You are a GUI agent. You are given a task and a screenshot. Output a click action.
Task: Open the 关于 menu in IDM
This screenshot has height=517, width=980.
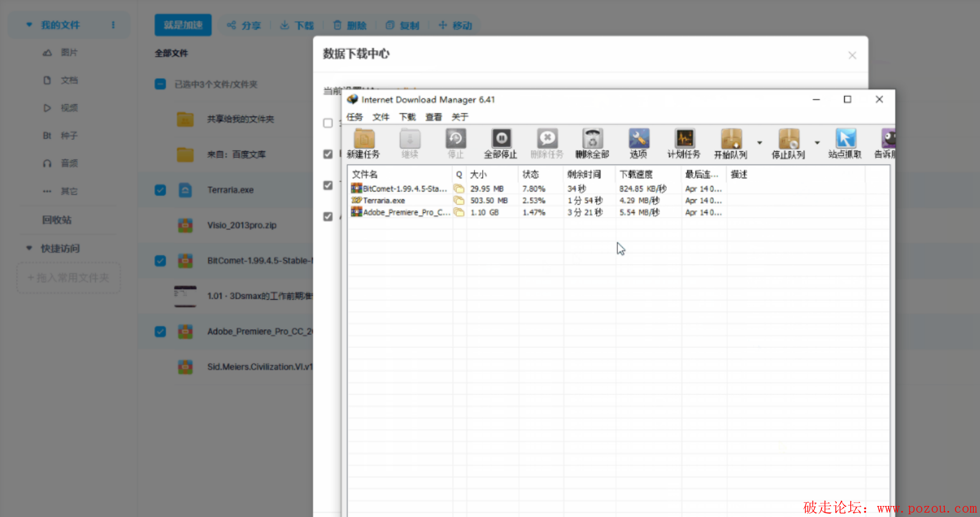point(460,117)
